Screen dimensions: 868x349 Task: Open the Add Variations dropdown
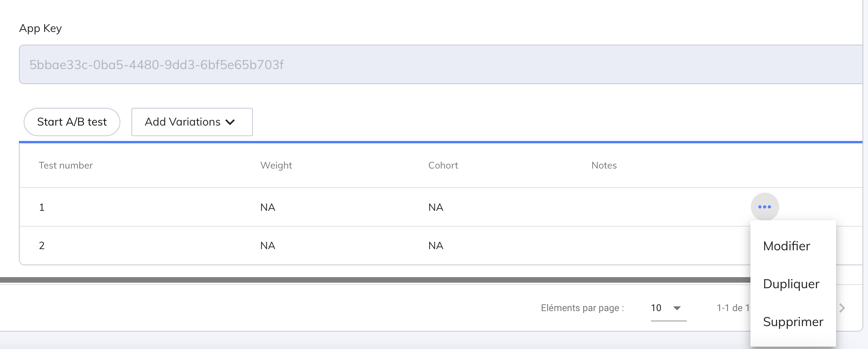(192, 122)
